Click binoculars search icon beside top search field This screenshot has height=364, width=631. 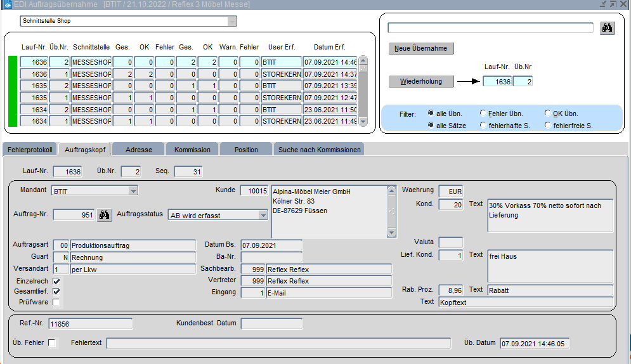tap(608, 28)
